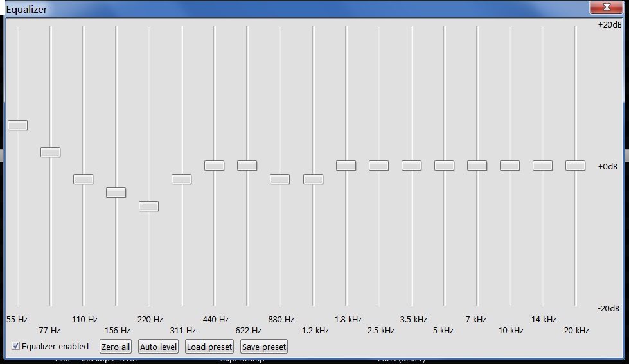Click the 220 Hz band slider handle

coord(149,206)
